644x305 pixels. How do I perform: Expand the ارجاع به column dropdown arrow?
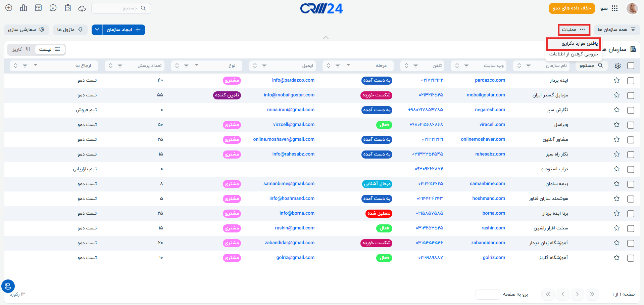[36, 65]
